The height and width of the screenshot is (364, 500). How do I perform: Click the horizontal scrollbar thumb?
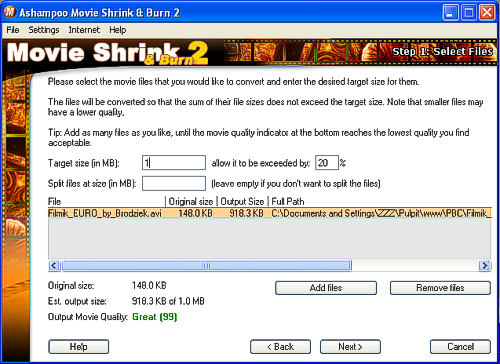click(x=206, y=266)
